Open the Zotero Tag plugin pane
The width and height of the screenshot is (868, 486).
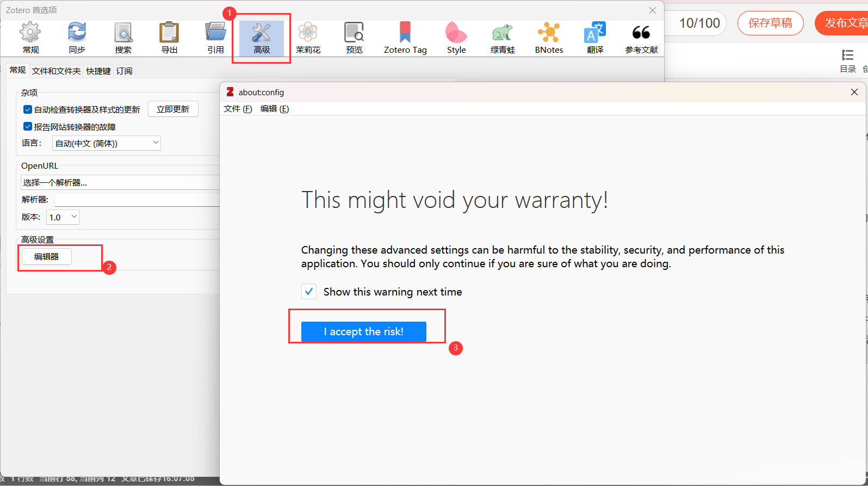[x=405, y=38]
